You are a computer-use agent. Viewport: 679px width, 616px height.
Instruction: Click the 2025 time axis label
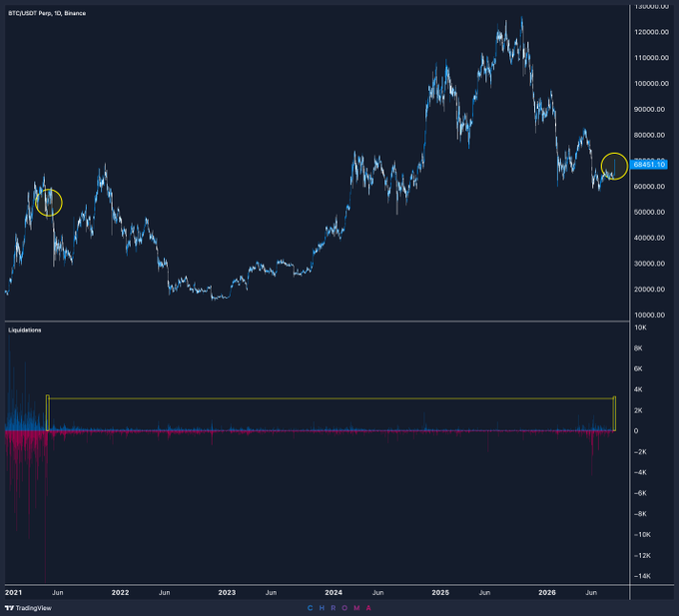click(440, 593)
